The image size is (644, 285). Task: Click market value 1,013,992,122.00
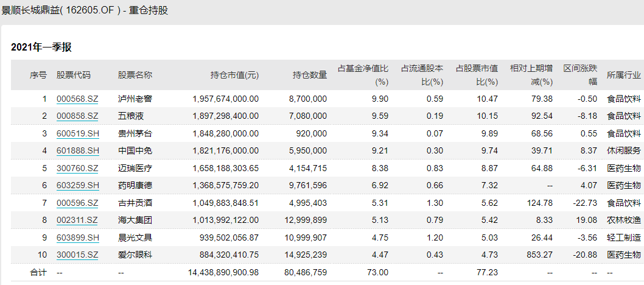click(226, 220)
